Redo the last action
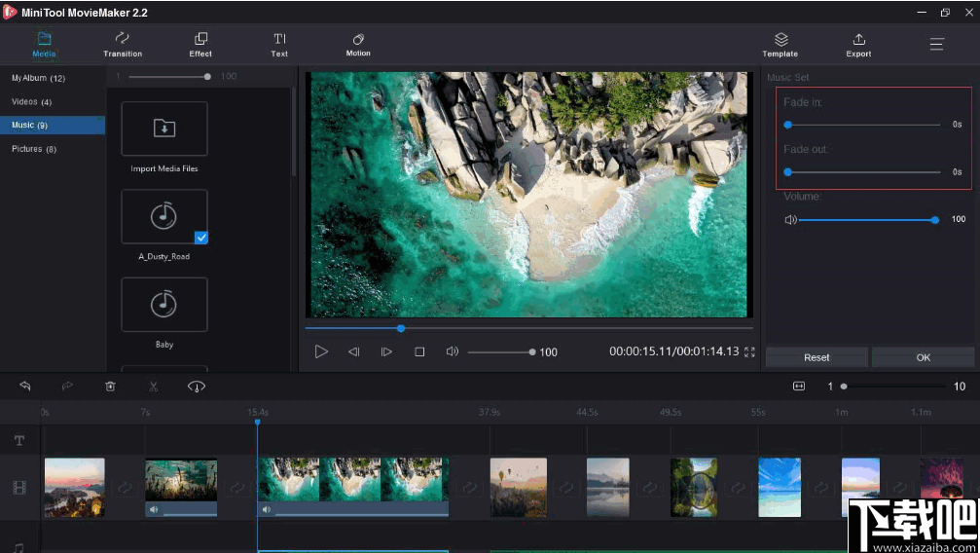 pyautogui.click(x=67, y=386)
